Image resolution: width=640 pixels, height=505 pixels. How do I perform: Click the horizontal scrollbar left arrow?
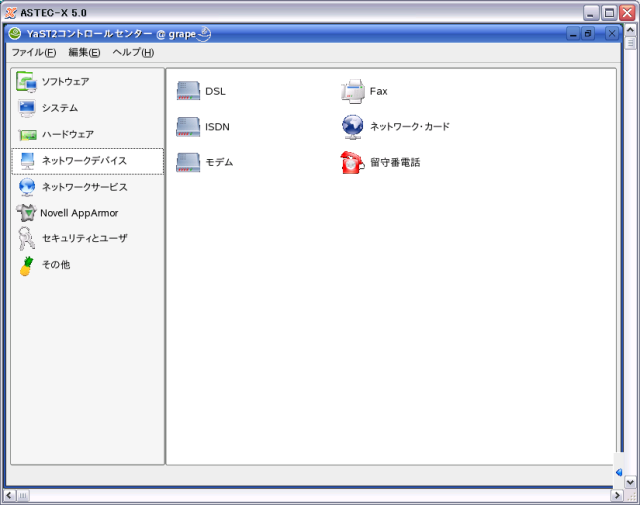(x=9, y=496)
